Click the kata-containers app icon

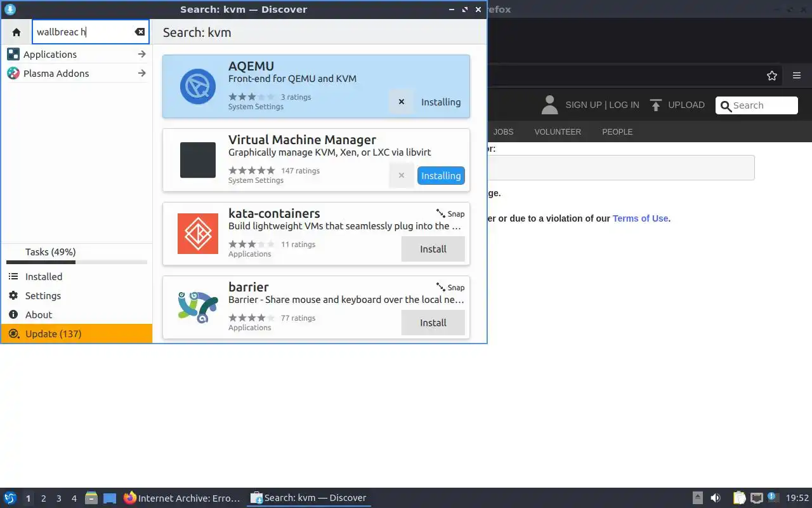tap(198, 234)
